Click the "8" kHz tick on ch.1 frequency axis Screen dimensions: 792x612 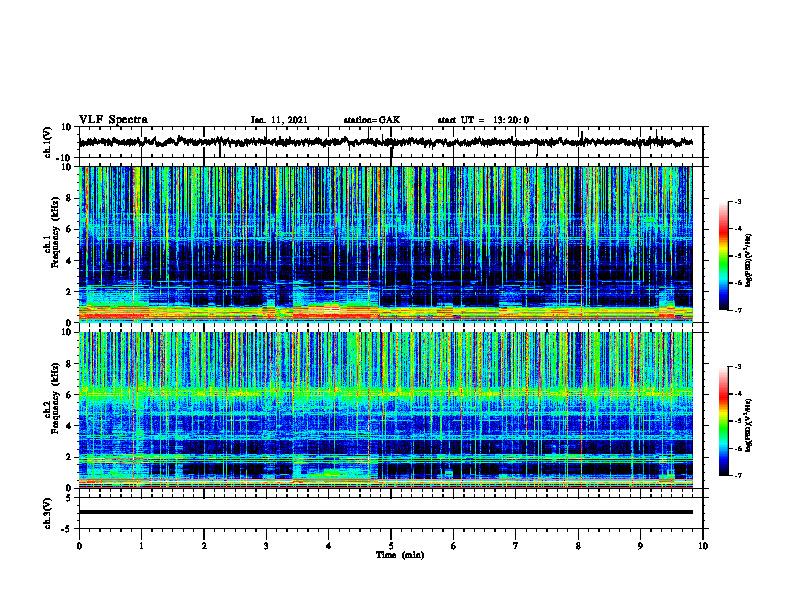(x=69, y=198)
